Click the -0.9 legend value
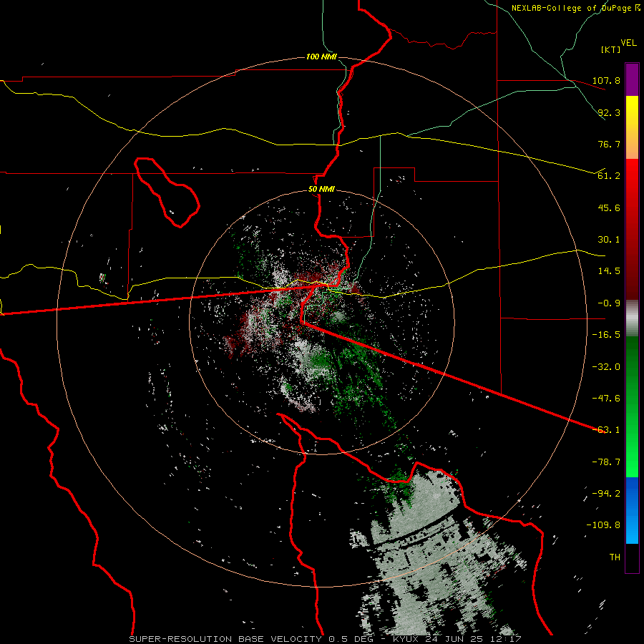 (x=606, y=303)
